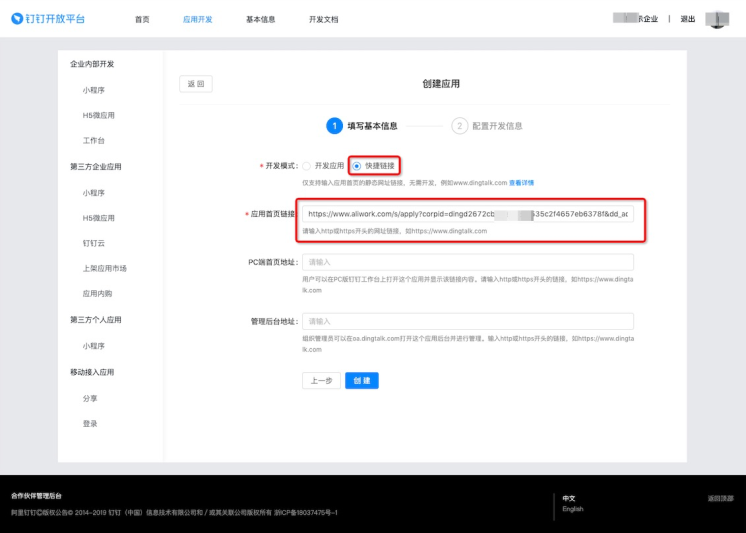
Task: Focus the 应用首页链接 input field
Action: tap(468, 214)
